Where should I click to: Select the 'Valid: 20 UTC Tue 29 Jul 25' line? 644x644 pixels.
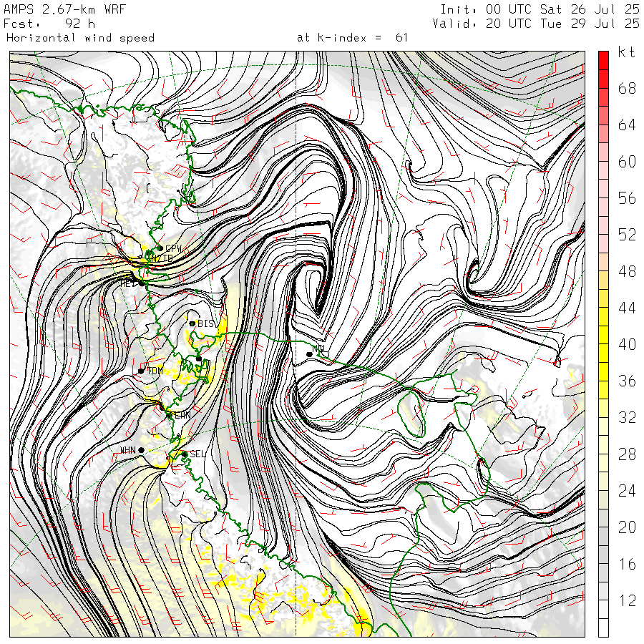(x=536, y=24)
